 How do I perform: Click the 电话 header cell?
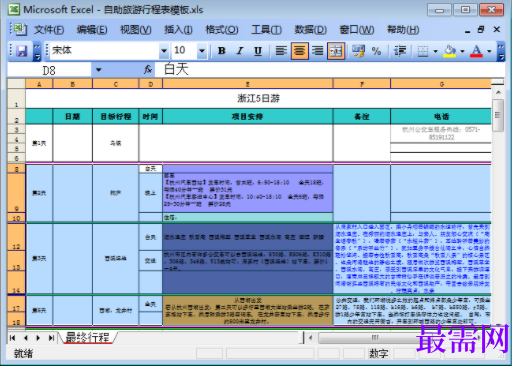(x=441, y=117)
